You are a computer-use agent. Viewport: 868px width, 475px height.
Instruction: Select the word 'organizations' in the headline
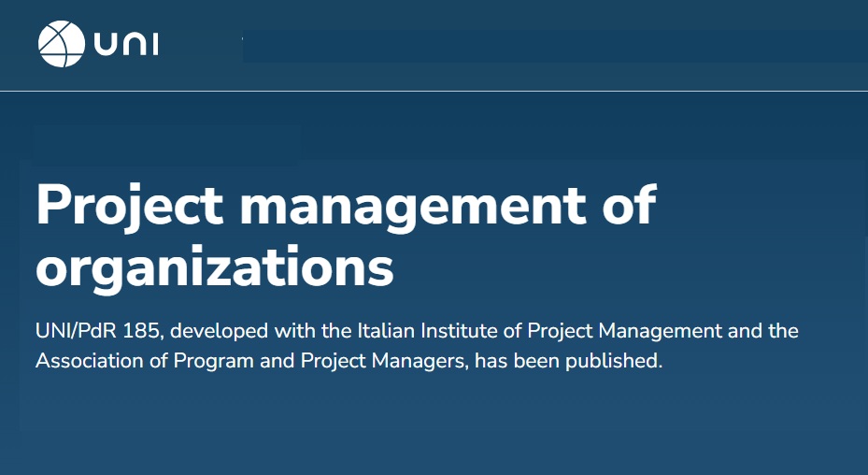click(215, 267)
